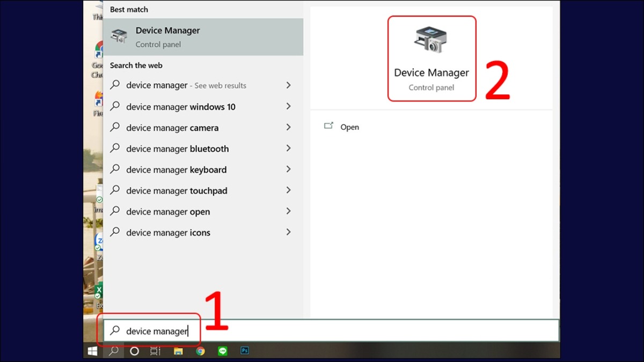This screenshot has width=644, height=362.
Task: Expand 'device manager keyboard' suggestion arrow
Action: tap(289, 169)
